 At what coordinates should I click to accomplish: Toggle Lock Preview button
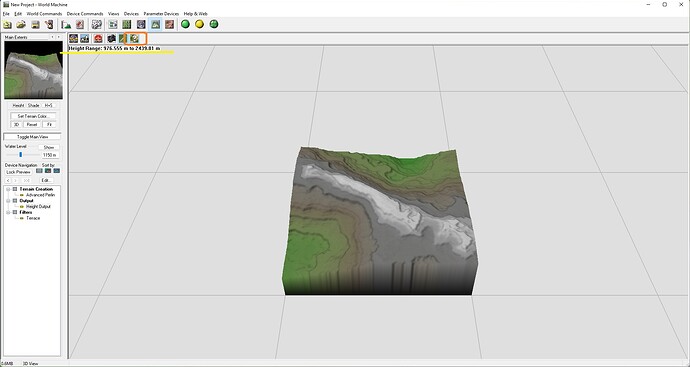point(18,172)
